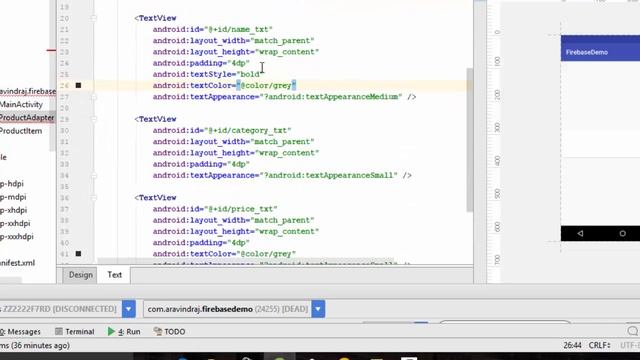Select the mipmap-xxhdpi folder
Screen dimensions: 640x360
[x=15, y=223]
